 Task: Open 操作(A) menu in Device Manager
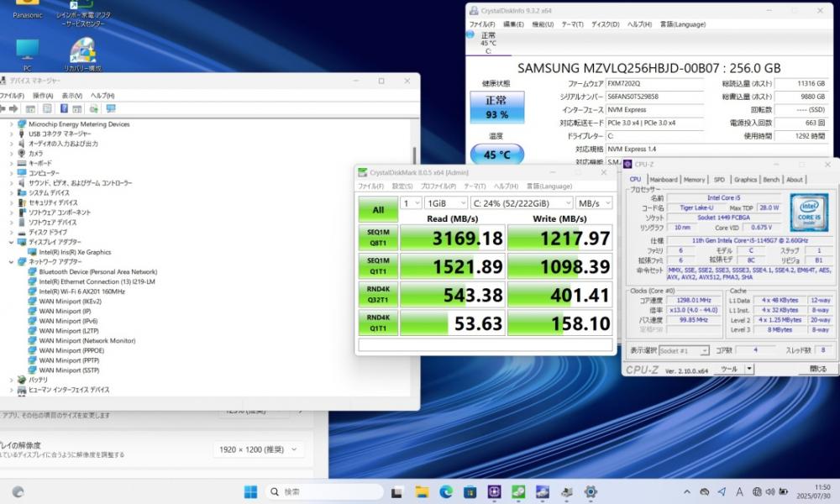point(43,95)
